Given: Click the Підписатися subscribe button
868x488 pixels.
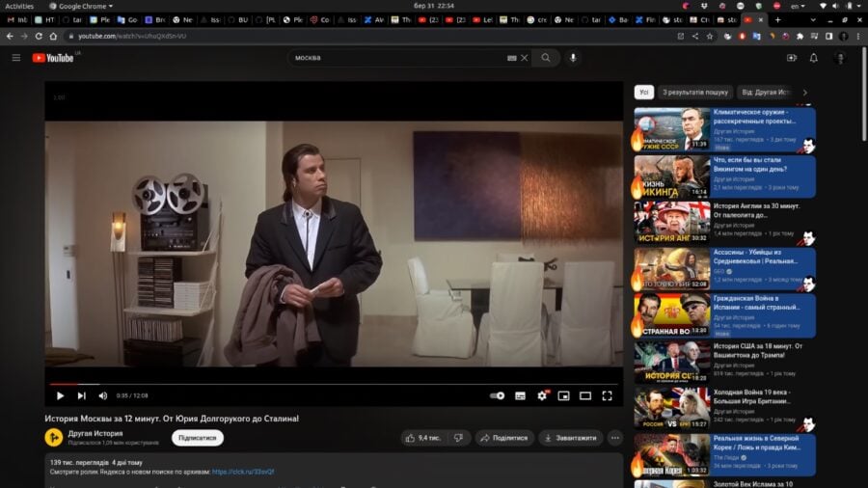Looking at the screenshot, I should pyautogui.click(x=197, y=438).
